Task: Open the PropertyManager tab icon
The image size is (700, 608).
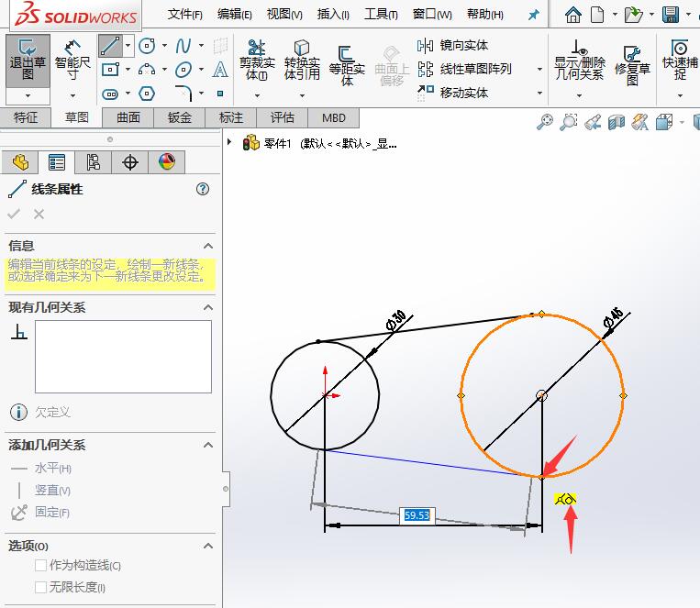Action: [57, 162]
